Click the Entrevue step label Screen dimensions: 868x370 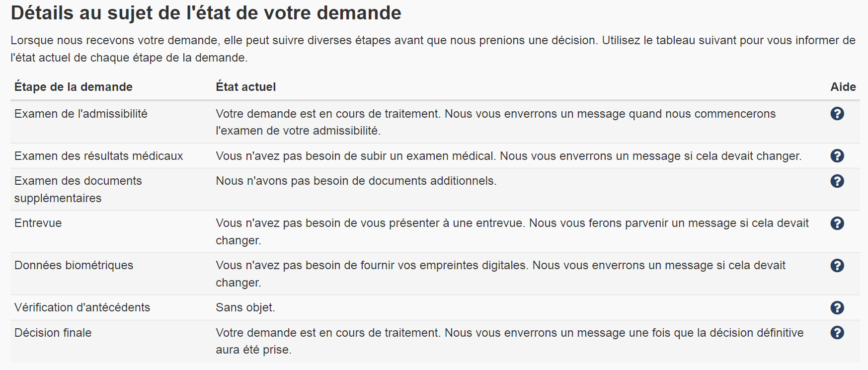coord(38,223)
